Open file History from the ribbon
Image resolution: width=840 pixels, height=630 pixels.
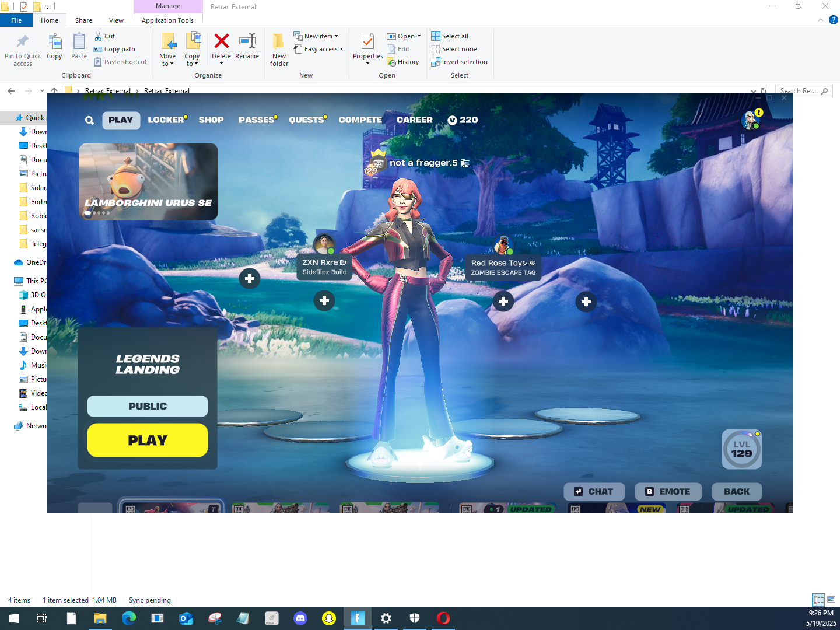pyautogui.click(x=403, y=62)
